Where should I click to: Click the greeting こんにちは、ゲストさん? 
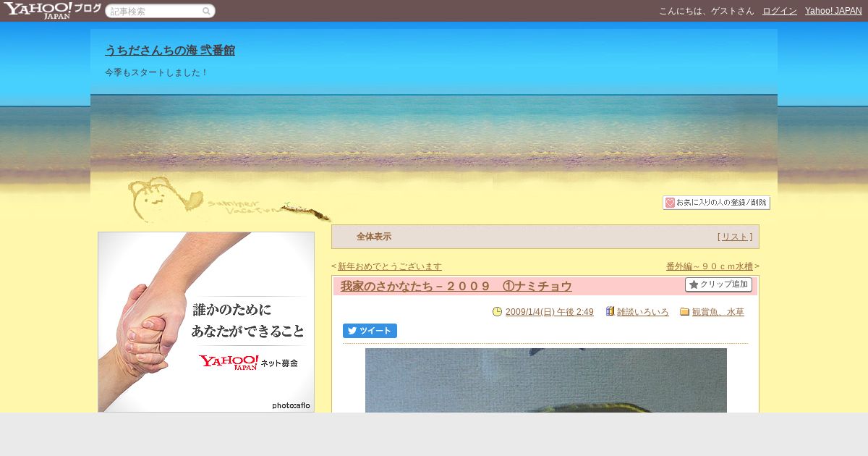click(707, 11)
